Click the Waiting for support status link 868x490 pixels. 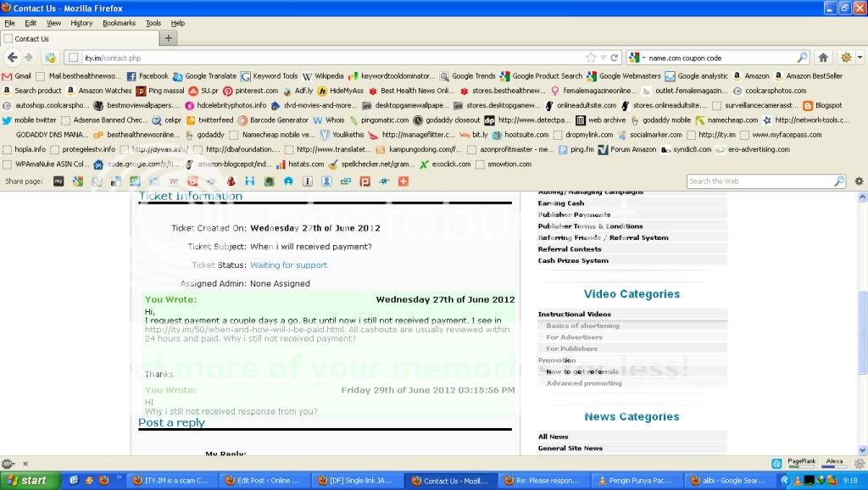click(x=288, y=265)
